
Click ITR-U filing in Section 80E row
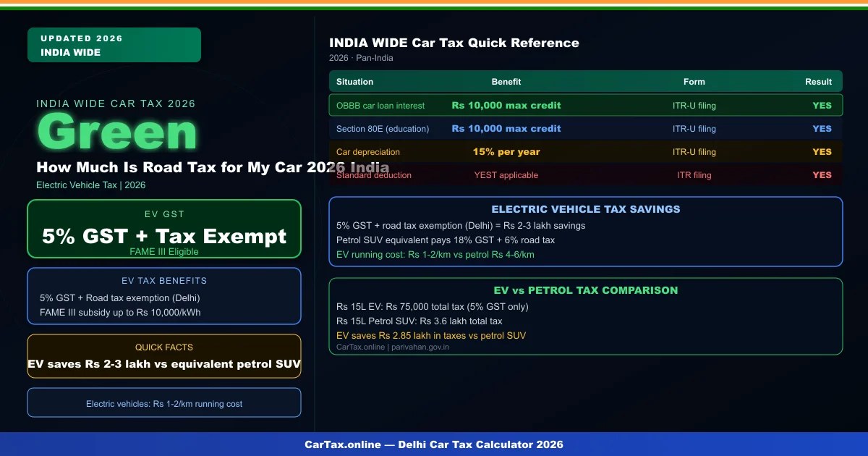(694, 129)
